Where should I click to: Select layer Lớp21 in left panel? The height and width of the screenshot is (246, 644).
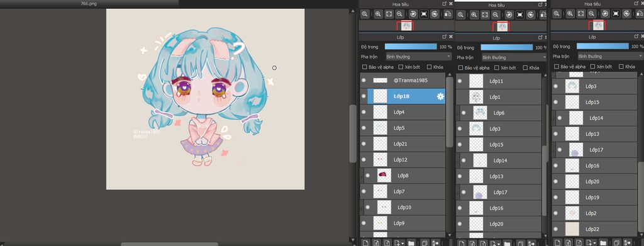tap(402, 144)
